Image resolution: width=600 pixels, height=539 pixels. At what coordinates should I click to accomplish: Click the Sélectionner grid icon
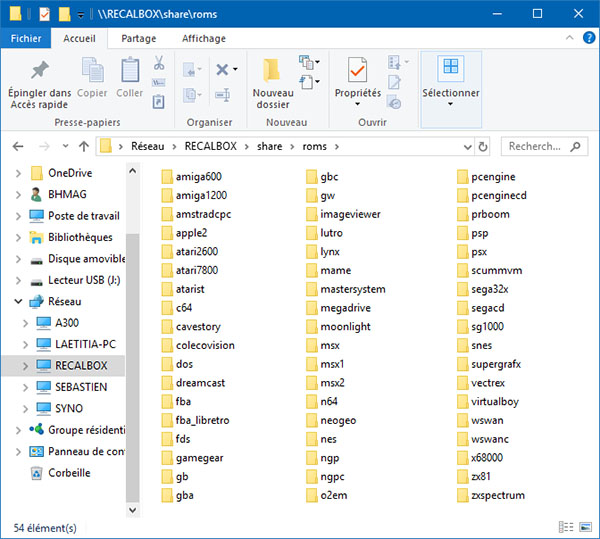(451, 67)
